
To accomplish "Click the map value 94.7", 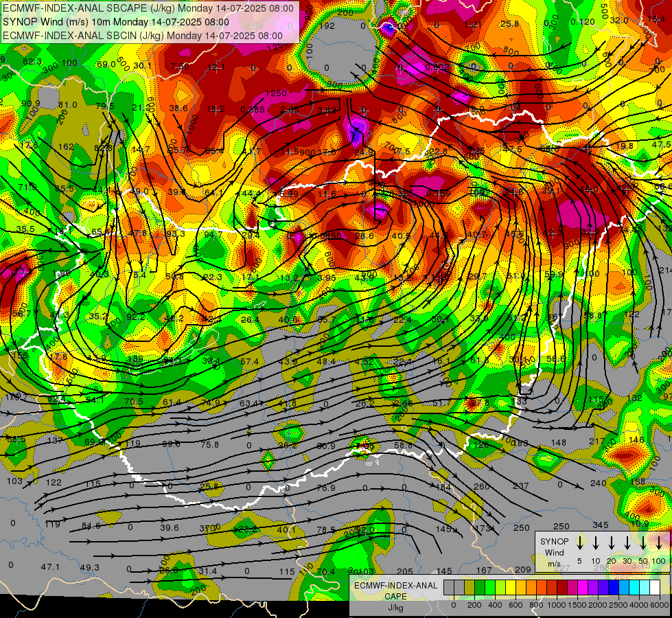I will [213, 235].
